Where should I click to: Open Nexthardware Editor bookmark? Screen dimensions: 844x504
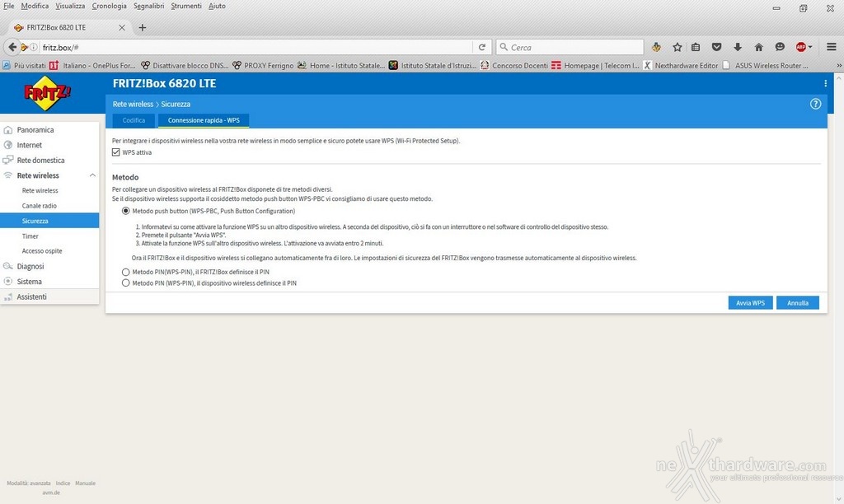tap(681, 66)
